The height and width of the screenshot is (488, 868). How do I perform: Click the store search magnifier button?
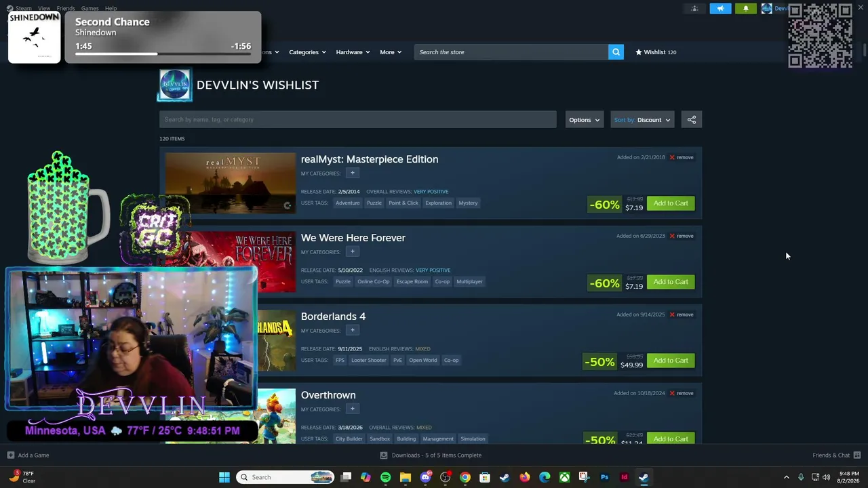coord(616,52)
